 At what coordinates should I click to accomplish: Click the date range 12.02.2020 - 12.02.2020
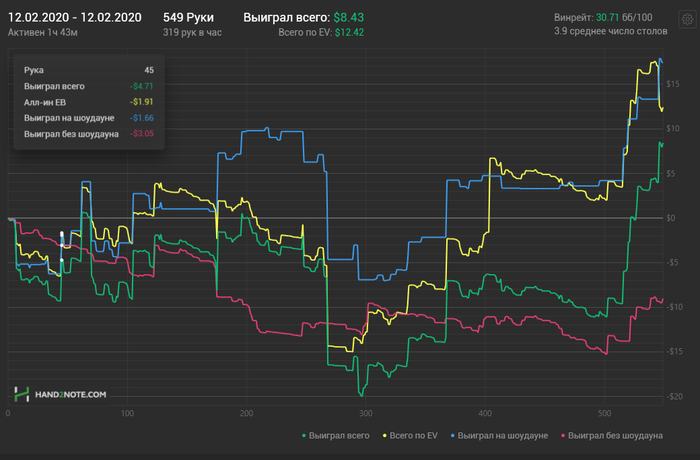[x=74, y=18]
